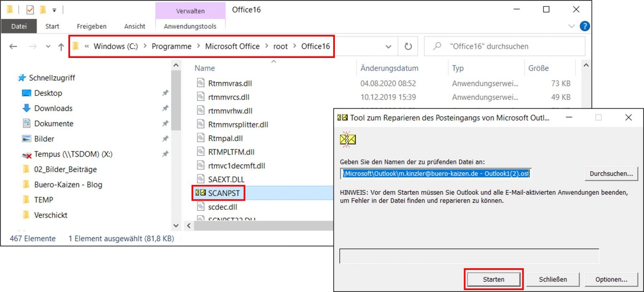Viewport: 644px width, 292px height.
Task: Open Dokumente in the navigation pane
Action: 54,123
